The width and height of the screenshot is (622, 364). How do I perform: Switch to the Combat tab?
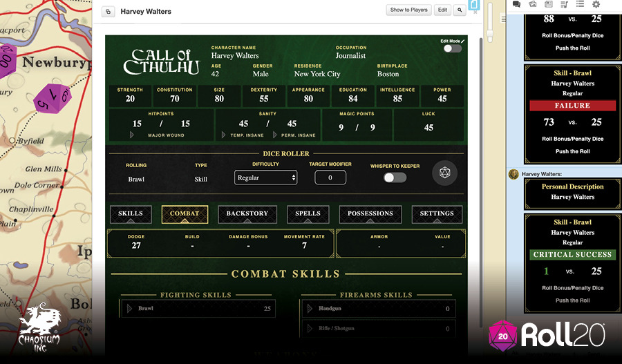point(185,214)
